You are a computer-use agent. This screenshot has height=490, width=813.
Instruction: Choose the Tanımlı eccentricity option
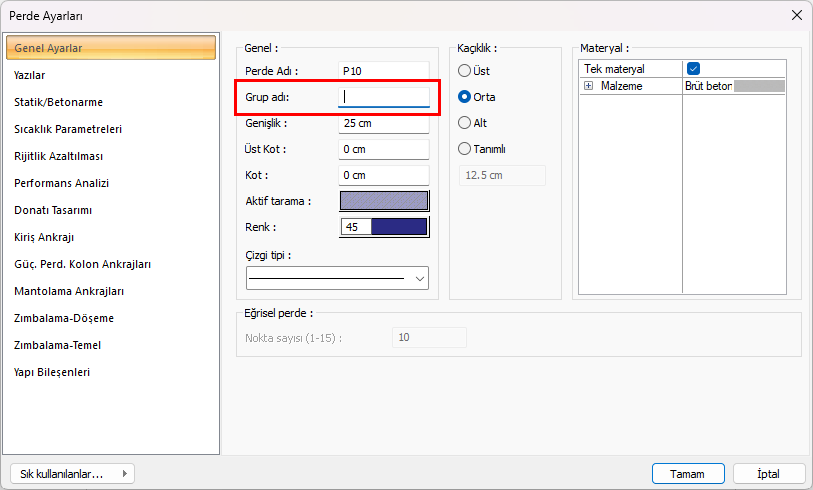coord(464,149)
